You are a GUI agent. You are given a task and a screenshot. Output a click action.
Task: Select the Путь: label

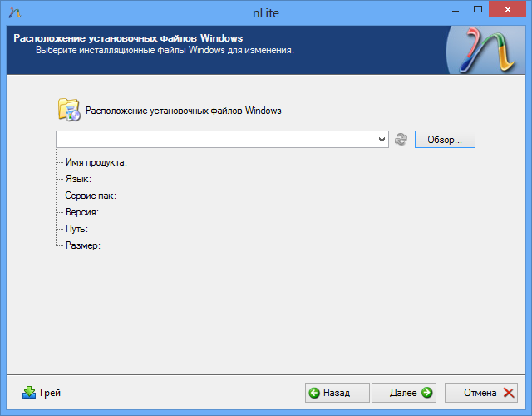click(76, 229)
